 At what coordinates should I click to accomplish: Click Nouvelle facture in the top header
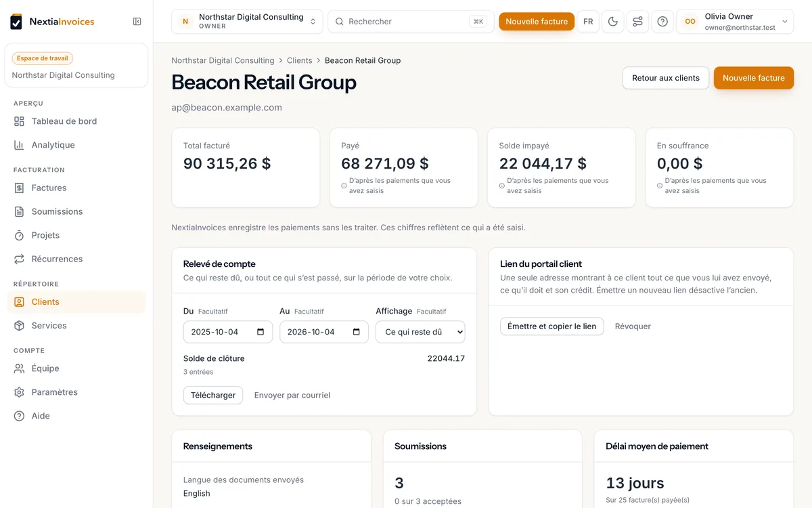(x=537, y=22)
